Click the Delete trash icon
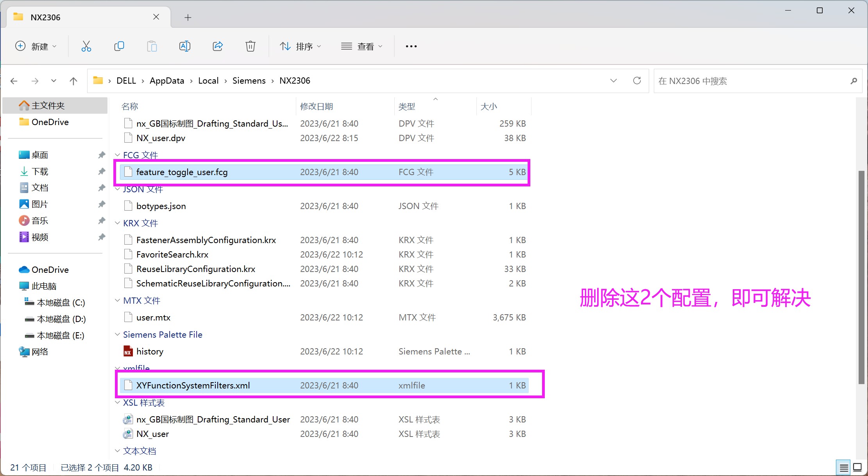This screenshot has height=476, width=868. (x=250, y=47)
